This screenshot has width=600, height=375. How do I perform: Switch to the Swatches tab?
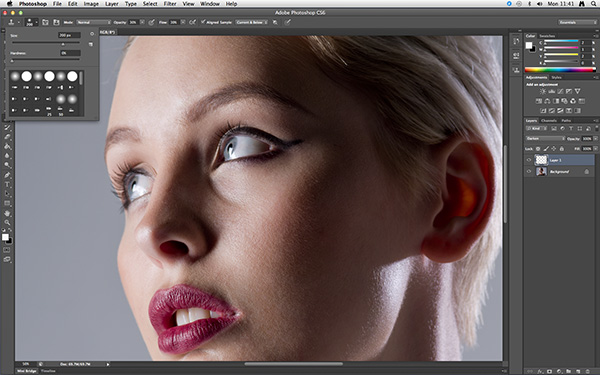pos(547,36)
